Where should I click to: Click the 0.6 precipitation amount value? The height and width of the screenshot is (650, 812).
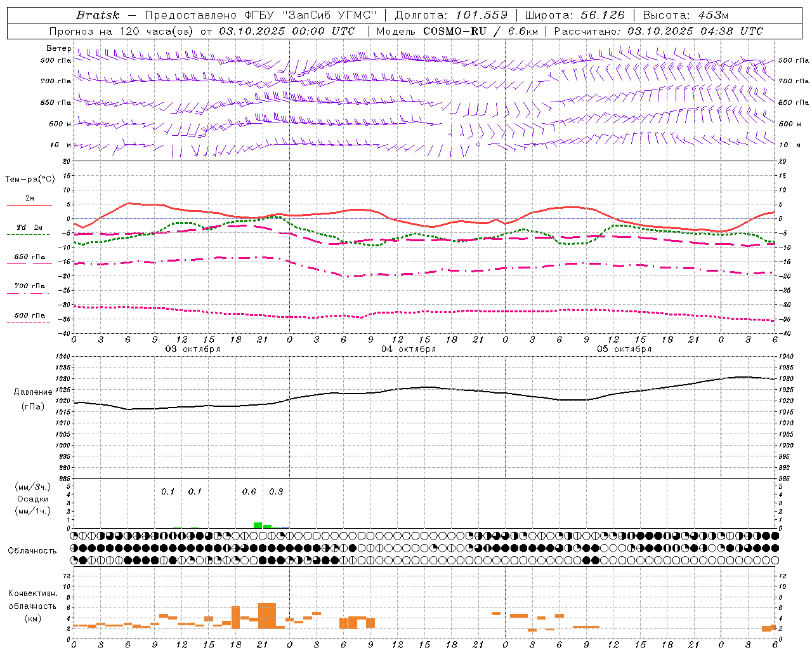[249, 492]
